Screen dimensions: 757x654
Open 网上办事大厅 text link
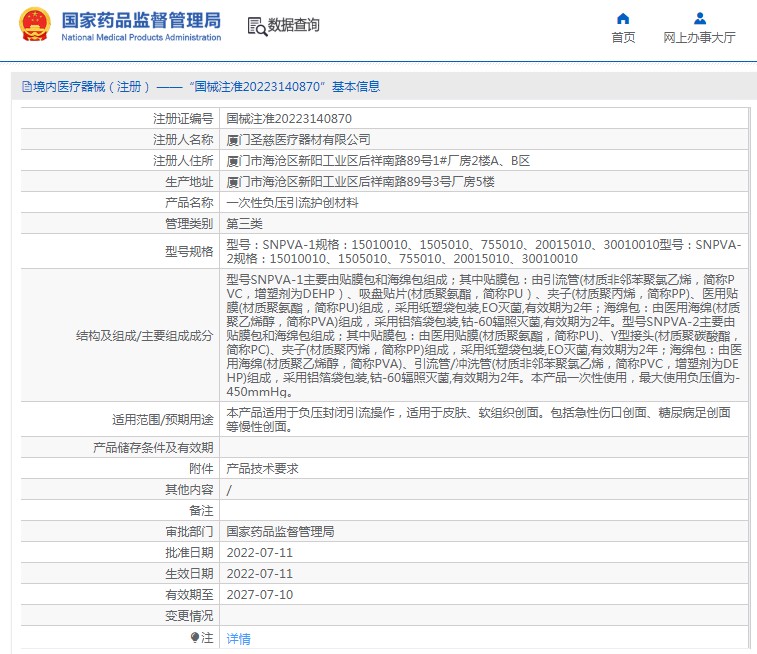[699, 38]
